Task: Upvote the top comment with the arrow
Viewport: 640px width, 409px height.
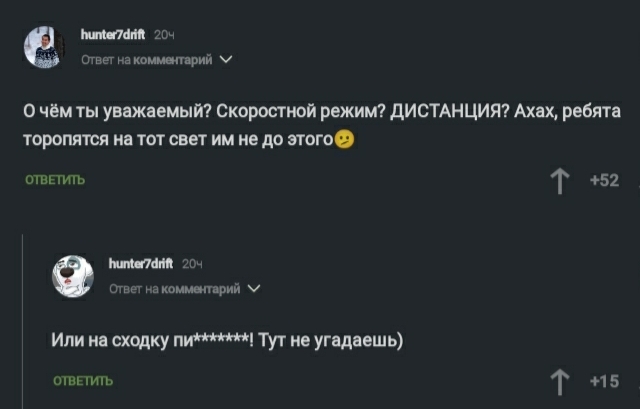Action: coord(560,181)
